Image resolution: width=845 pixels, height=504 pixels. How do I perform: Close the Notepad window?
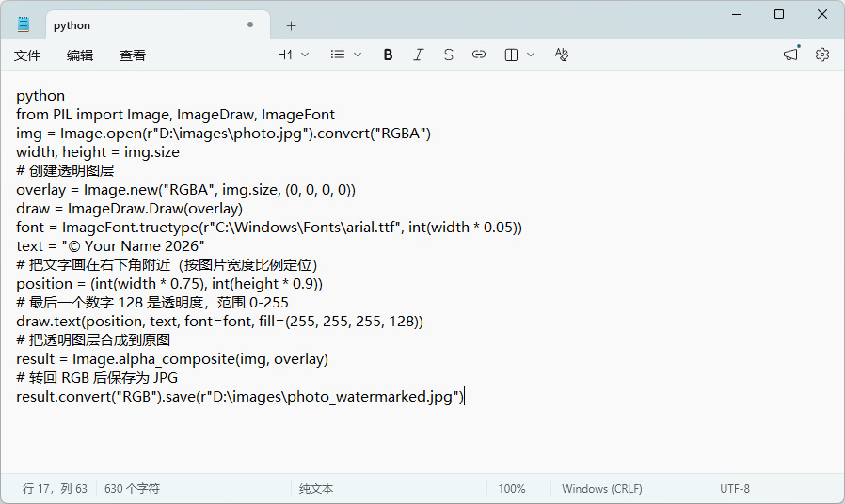[x=822, y=14]
